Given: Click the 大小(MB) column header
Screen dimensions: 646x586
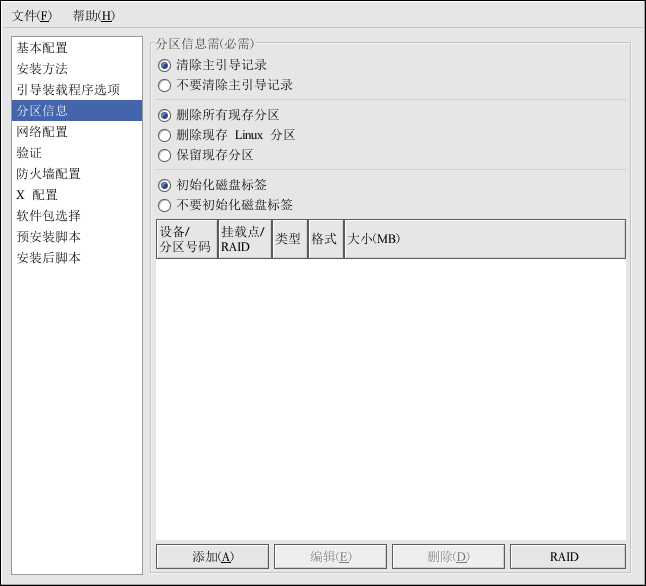Looking at the screenshot, I should click(x=484, y=240).
